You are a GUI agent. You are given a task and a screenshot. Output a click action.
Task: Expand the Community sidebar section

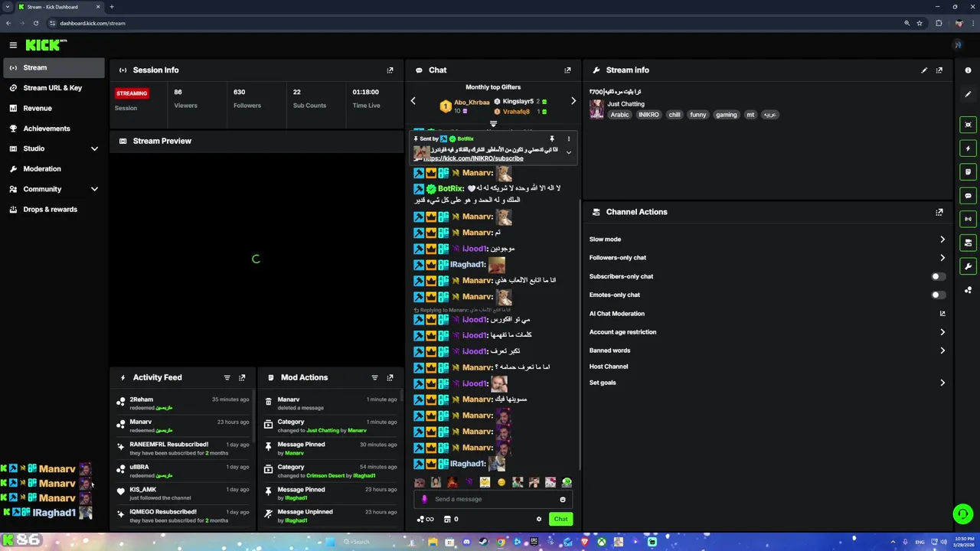pos(95,189)
